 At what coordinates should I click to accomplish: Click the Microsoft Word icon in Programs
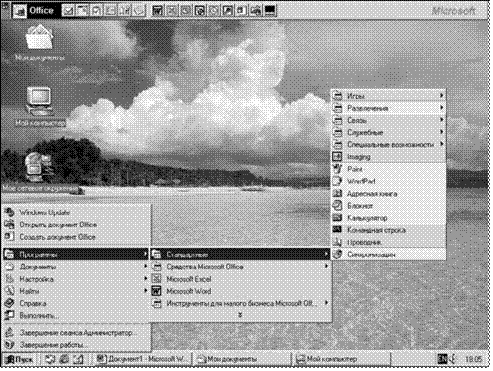(x=156, y=291)
